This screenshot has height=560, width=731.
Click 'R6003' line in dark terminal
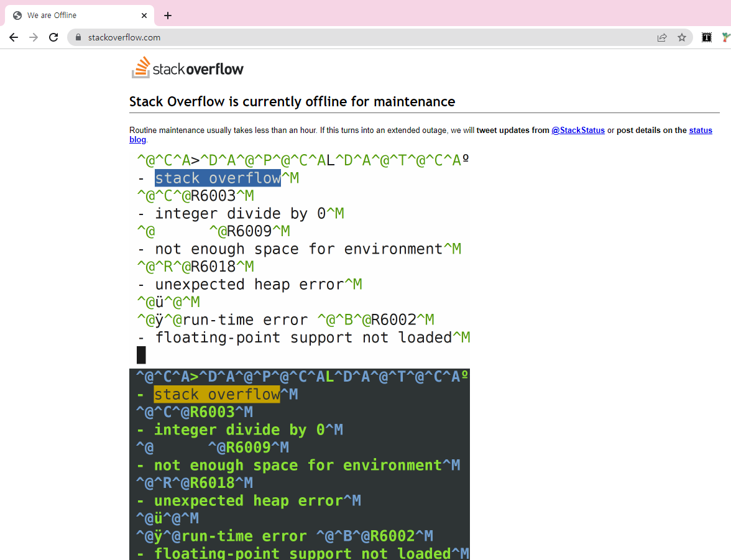pyautogui.click(x=195, y=412)
